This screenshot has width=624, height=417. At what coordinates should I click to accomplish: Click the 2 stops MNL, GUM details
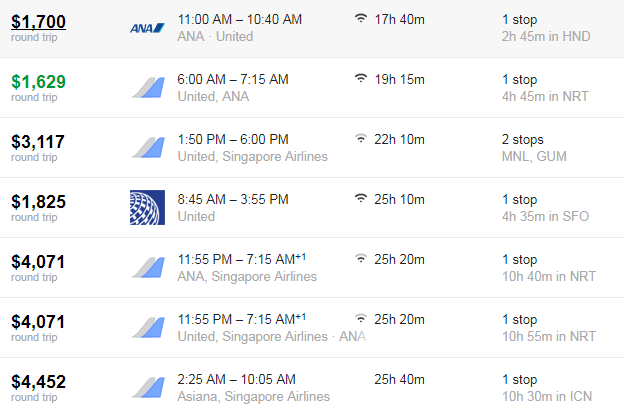(x=534, y=148)
